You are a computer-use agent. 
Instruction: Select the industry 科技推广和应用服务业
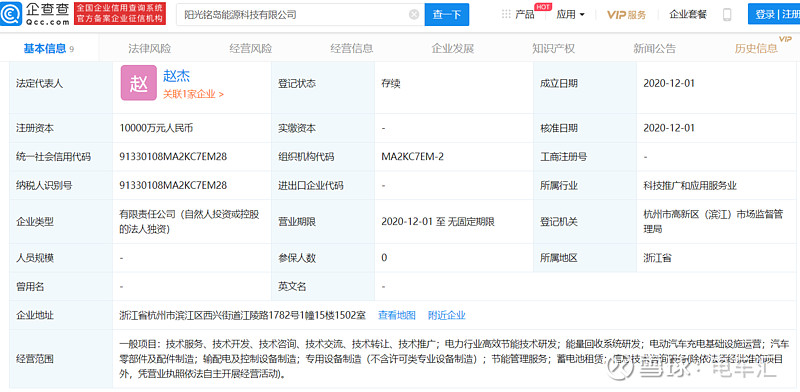690,185
